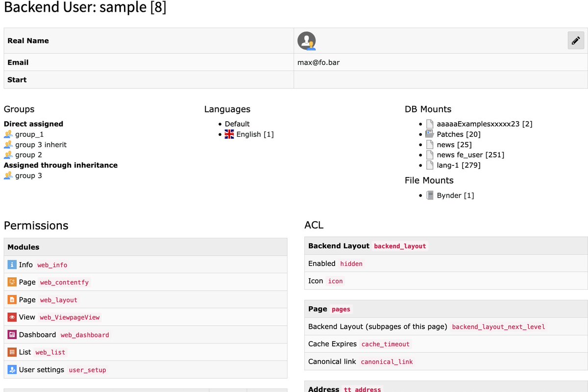Click the group 2 group icon
Screen dimensions: 588x392
coord(8,155)
